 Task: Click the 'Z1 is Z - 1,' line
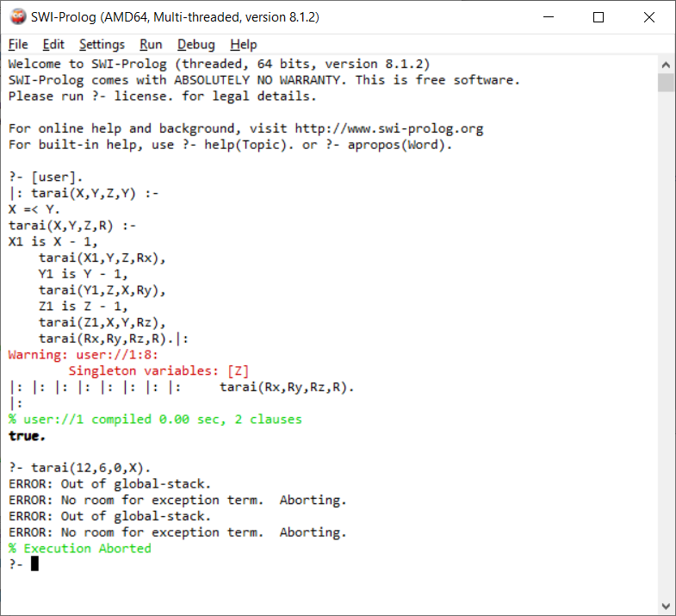pyautogui.click(x=84, y=306)
